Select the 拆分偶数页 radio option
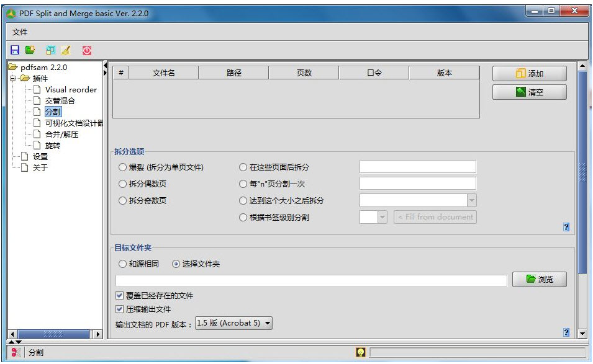This screenshot has height=364, width=593. pos(122,184)
